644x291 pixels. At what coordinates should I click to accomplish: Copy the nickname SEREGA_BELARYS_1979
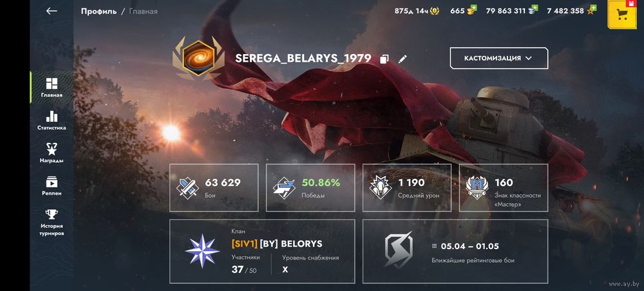384,59
